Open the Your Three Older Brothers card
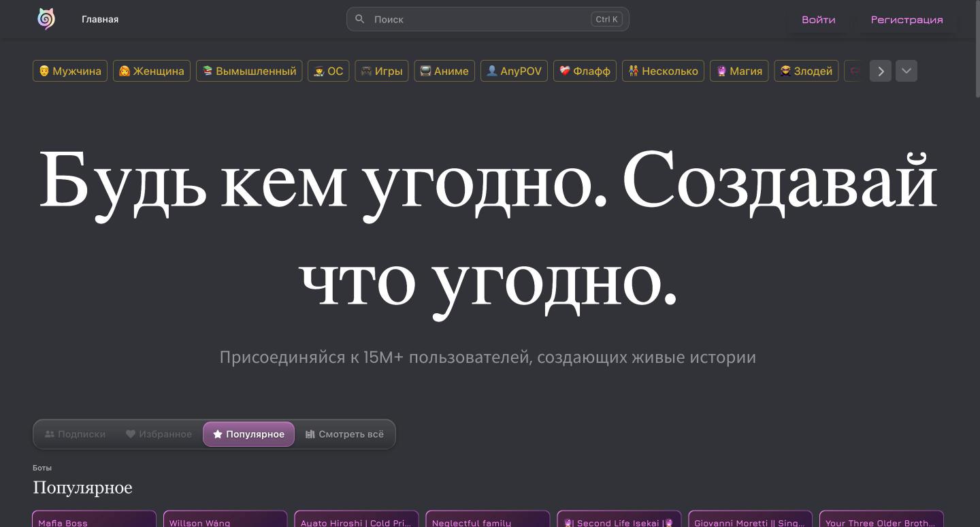 pyautogui.click(x=881, y=519)
